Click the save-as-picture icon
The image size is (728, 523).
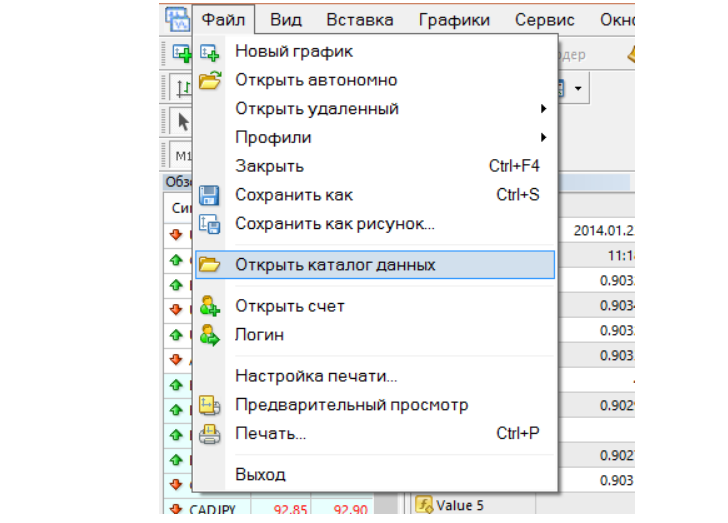point(209,224)
